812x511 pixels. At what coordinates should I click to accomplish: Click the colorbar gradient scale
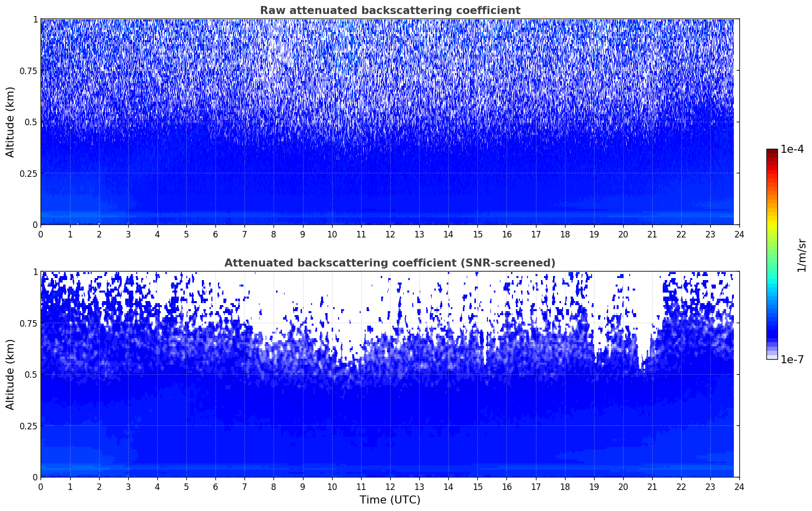pyautogui.click(x=772, y=254)
